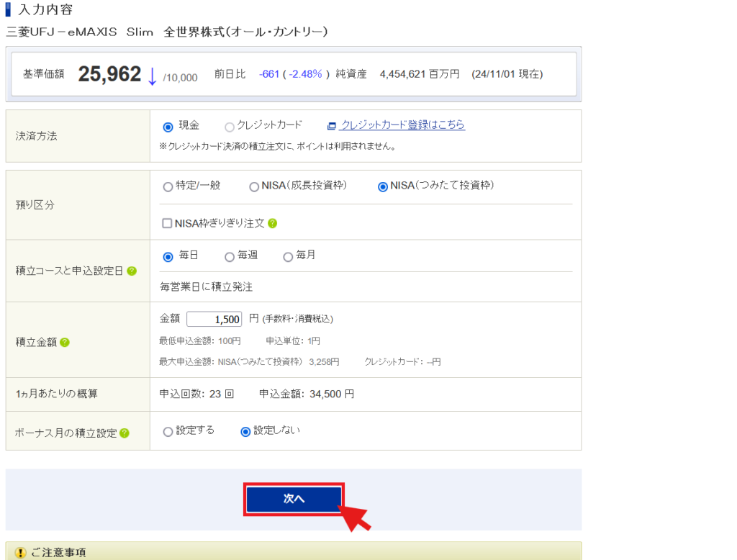Click the 申込回数: 23 回 text
Viewport: 737px width, 560px height.
coord(196,394)
